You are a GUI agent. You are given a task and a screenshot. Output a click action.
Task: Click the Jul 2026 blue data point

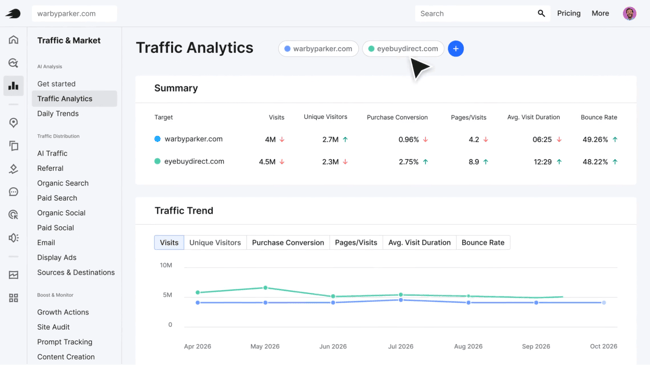[x=401, y=300]
